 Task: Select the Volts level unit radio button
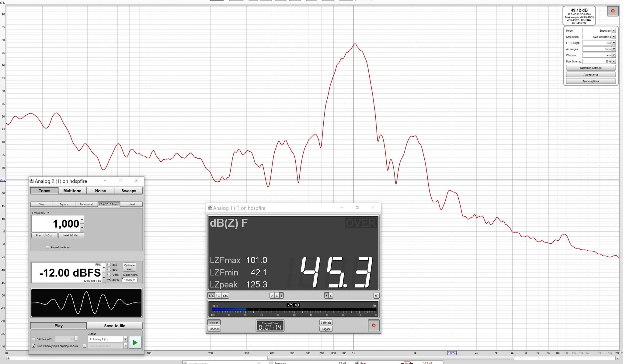(109, 275)
